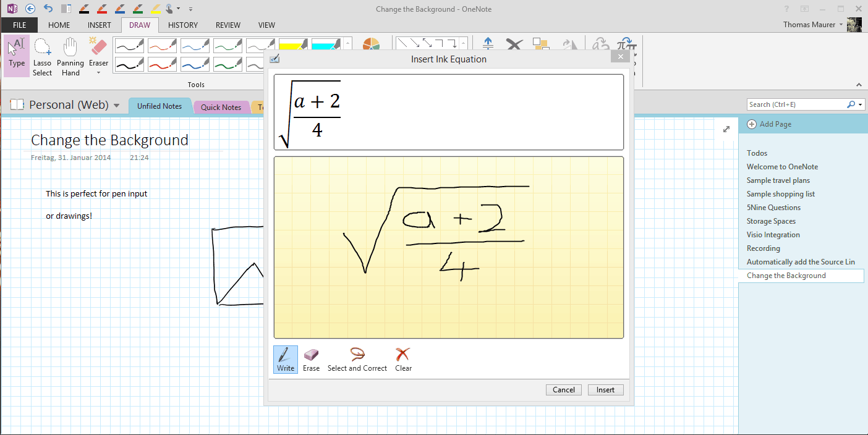Image resolution: width=868 pixels, height=435 pixels.
Task: Select the Panning Hand tool
Action: (70, 56)
